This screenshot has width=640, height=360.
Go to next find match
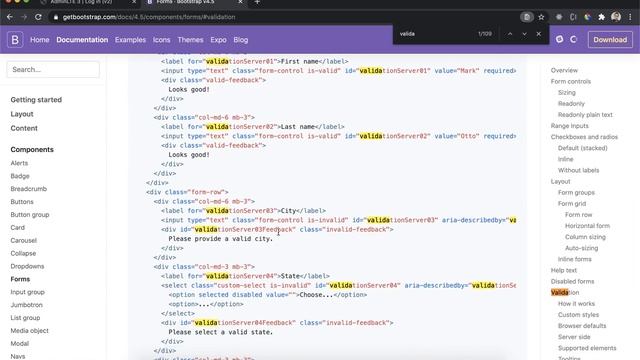coord(524,34)
